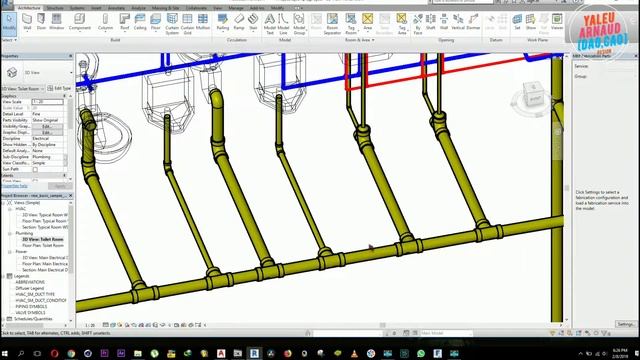Click the Tag Room tool

click(x=351, y=24)
